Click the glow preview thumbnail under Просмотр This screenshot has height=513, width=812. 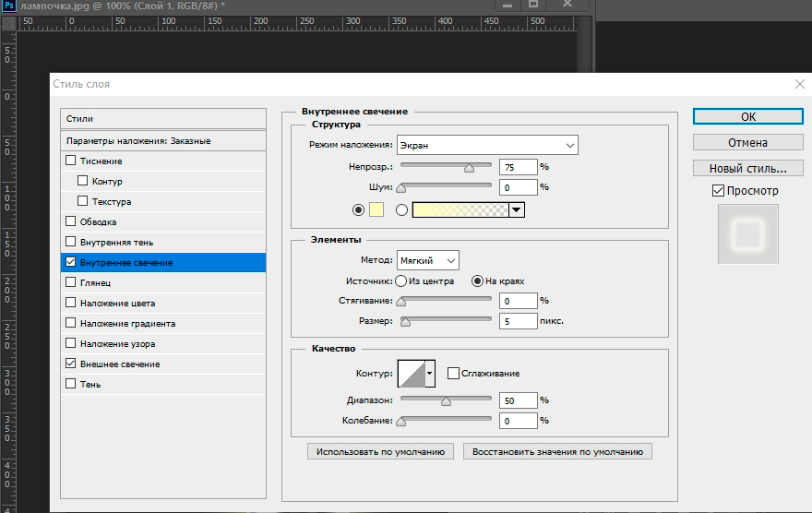748,233
